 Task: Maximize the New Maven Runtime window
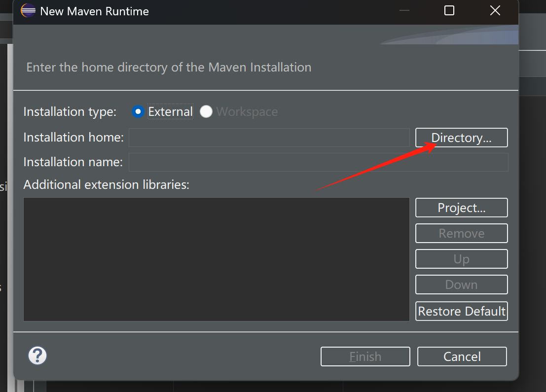(449, 11)
